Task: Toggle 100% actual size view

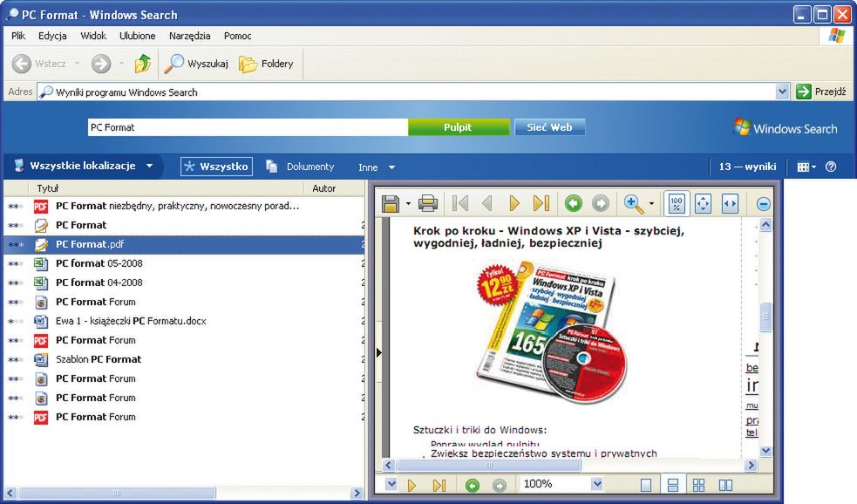Action: 676,204
